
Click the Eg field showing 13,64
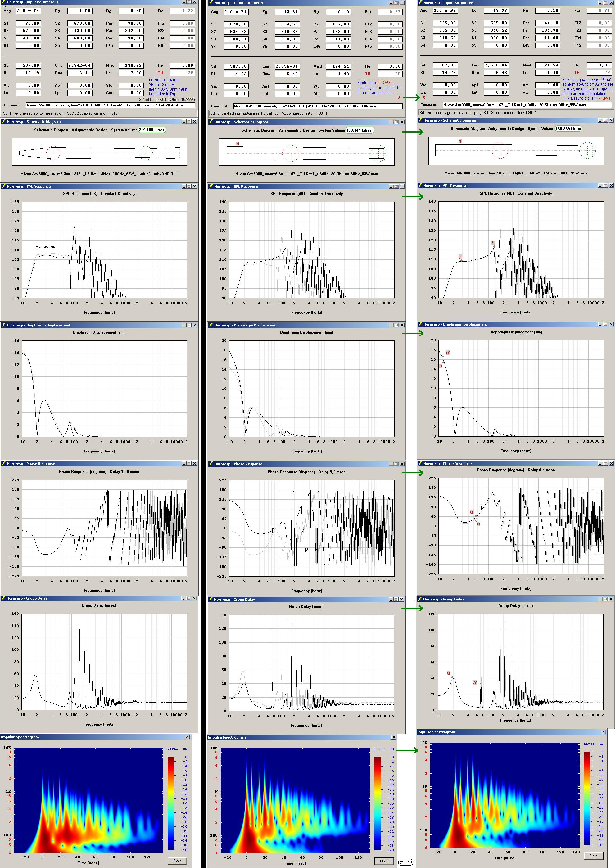(x=287, y=12)
